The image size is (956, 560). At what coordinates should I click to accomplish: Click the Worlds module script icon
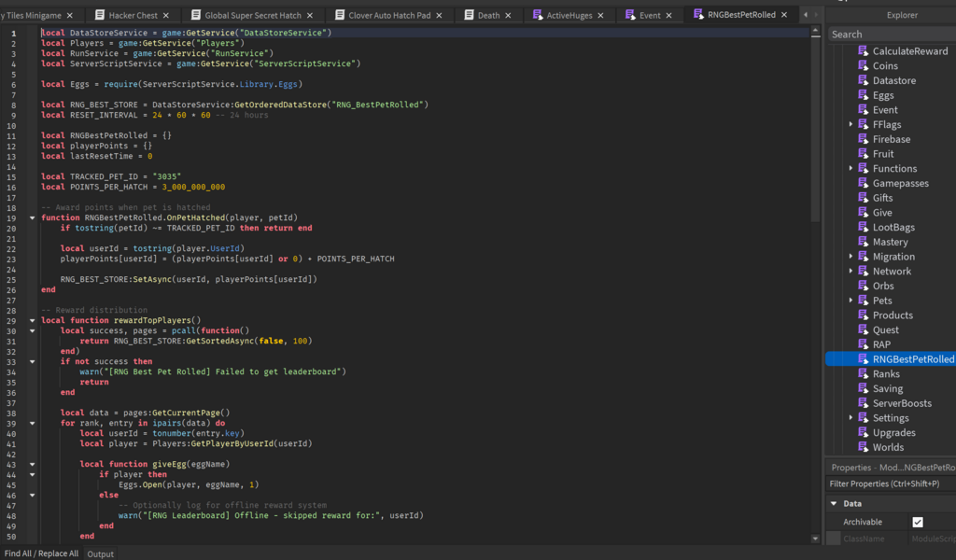coord(864,447)
